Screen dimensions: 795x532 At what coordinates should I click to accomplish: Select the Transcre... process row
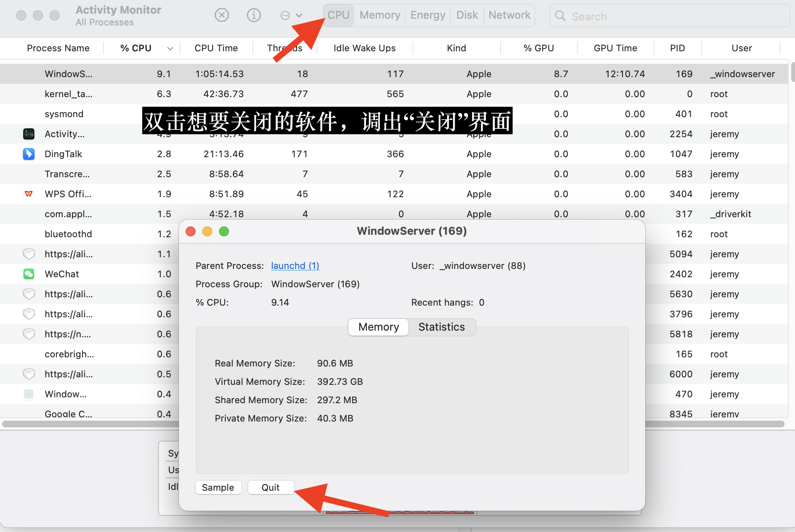[394, 174]
